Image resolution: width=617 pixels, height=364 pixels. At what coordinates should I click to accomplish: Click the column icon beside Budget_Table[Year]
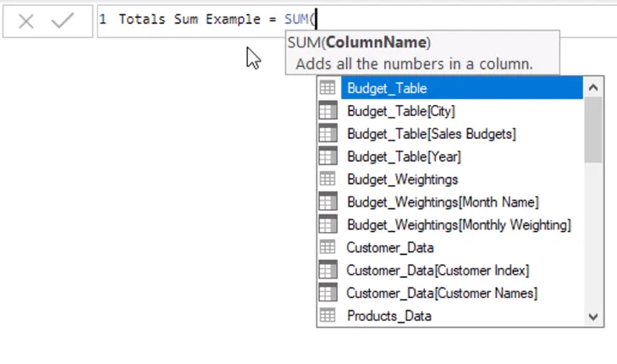328,157
